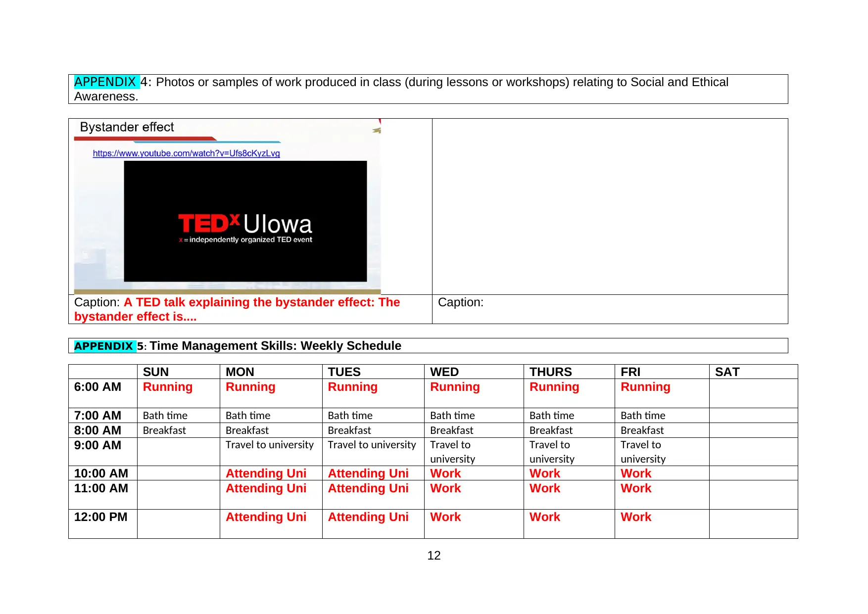Click Travel to university in FRI column
Image resolution: width=868 pixels, height=614 pixels.
[x=643, y=452]
